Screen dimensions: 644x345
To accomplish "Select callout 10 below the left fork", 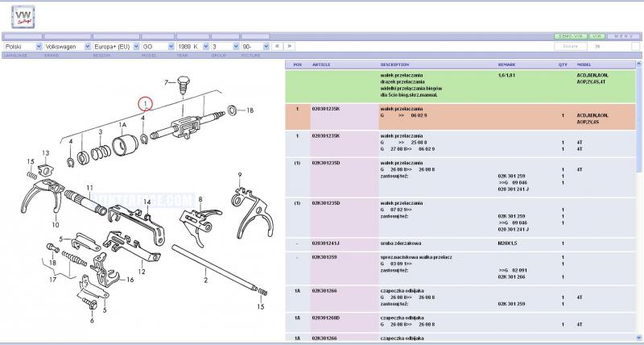I will point(56,225).
